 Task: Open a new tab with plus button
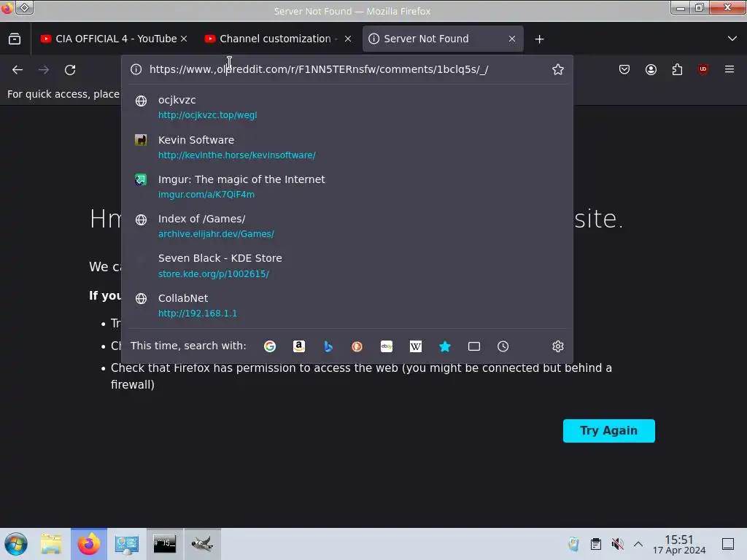(x=539, y=39)
